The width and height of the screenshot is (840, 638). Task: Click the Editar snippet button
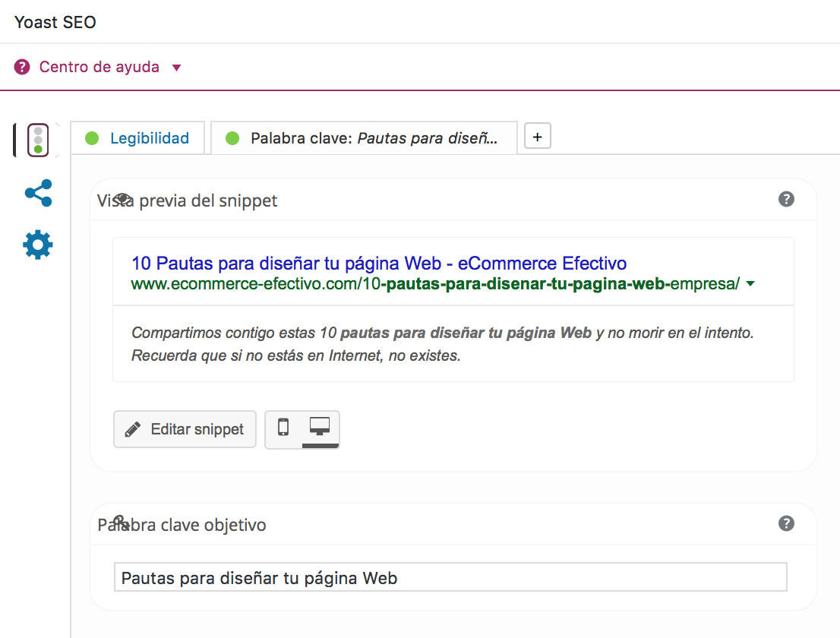[x=185, y=429]
